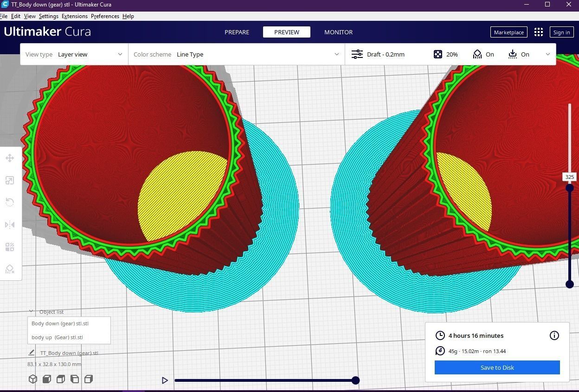579x392 pixels.
Task: Click the pencil icon to rename job
Action: pos(32,353)
